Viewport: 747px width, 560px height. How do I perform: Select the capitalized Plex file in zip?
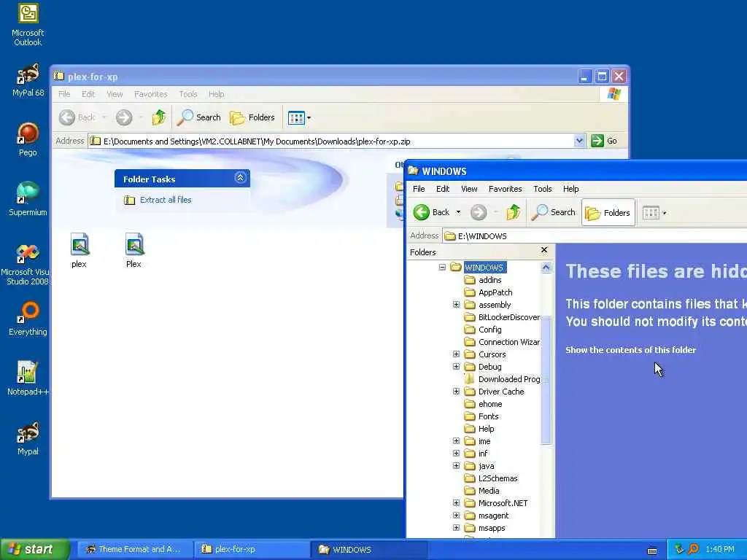pos(134,251)
